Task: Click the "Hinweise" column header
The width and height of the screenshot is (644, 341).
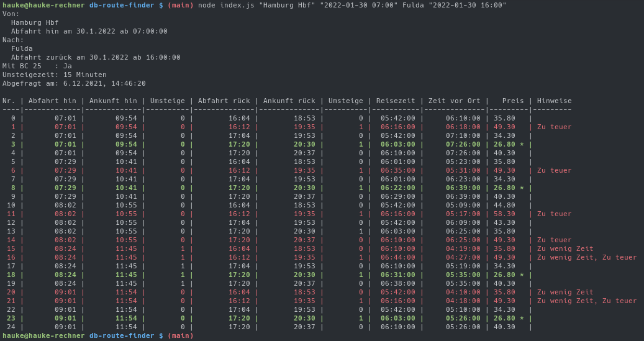Action: tap(554, 101)
